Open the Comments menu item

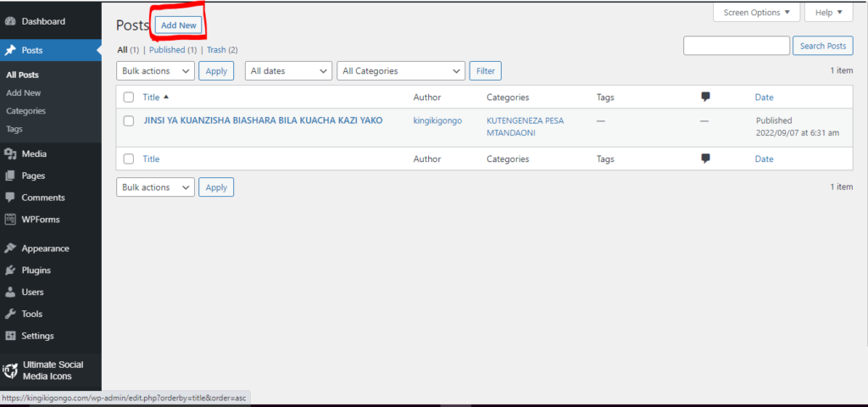[51, 198]
